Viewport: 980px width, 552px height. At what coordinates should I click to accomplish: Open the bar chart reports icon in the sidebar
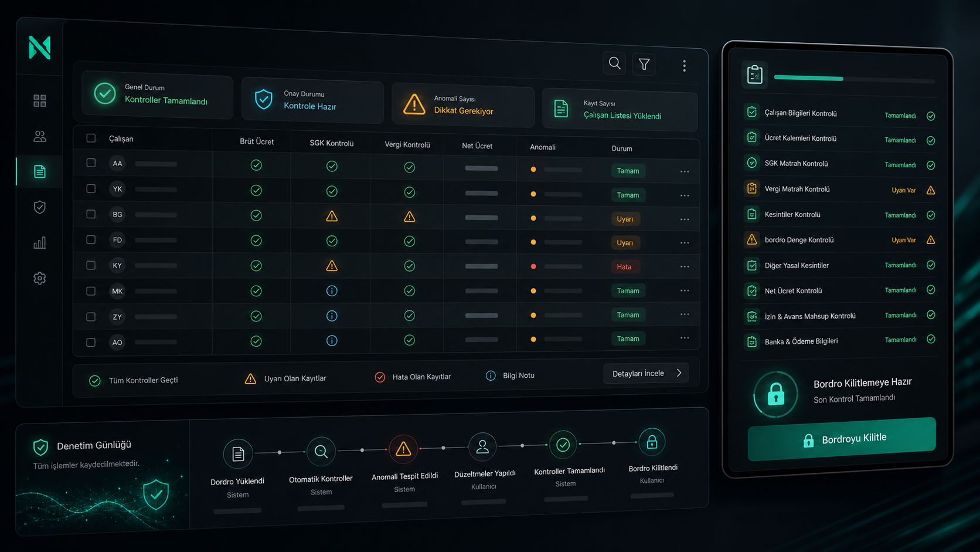40,242
